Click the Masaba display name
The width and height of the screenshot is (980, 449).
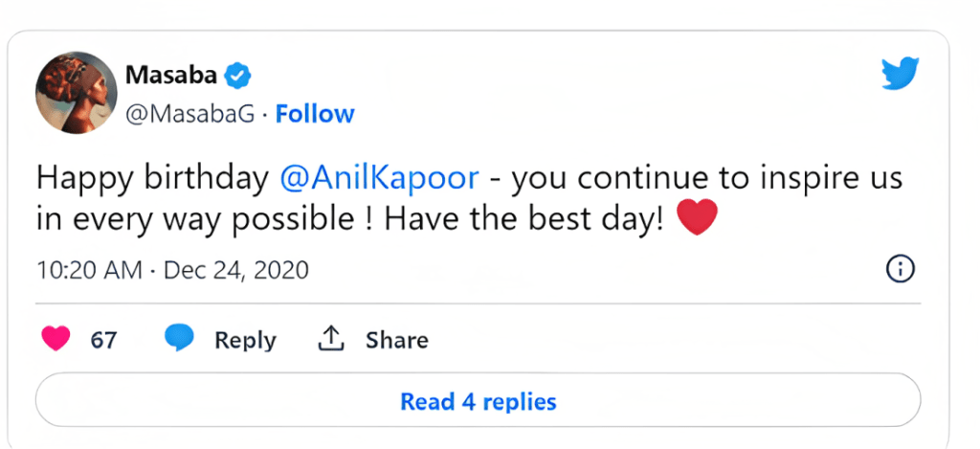coord(169,75)
